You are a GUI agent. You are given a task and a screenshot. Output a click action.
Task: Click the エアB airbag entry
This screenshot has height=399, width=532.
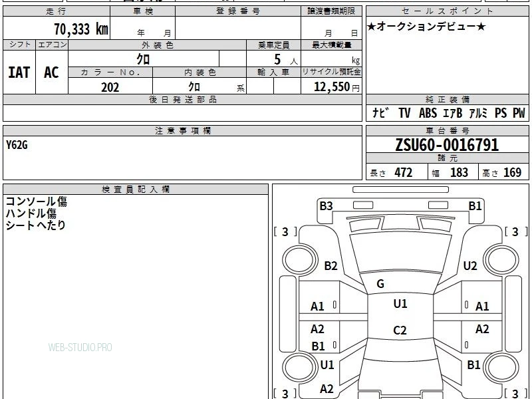[x=453, y=112]
